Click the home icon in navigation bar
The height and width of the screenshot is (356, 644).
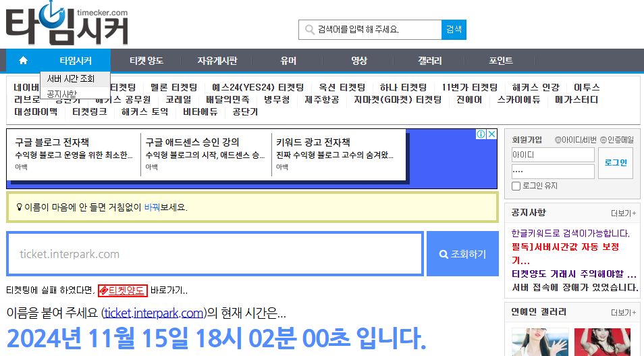point(23,61)
